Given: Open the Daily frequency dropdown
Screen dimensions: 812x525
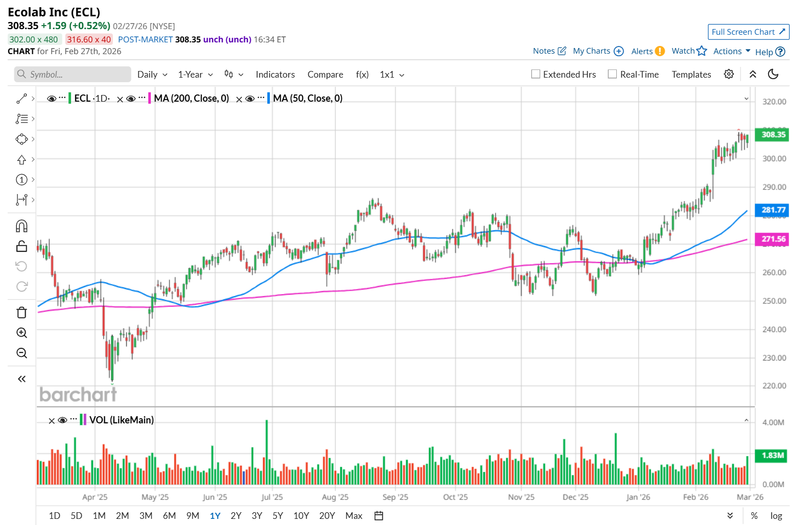Looking at the screenshot, I should [x=152, y=75].
